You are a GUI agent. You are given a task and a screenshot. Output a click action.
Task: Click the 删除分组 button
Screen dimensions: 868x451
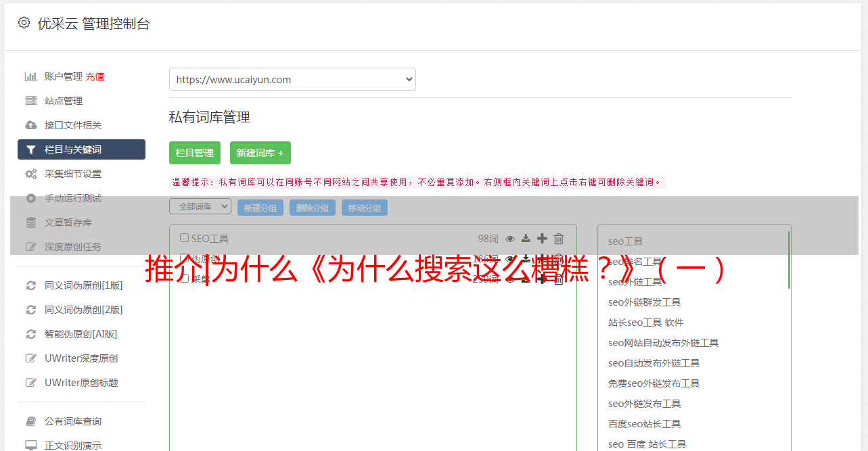tap(313, 208)
